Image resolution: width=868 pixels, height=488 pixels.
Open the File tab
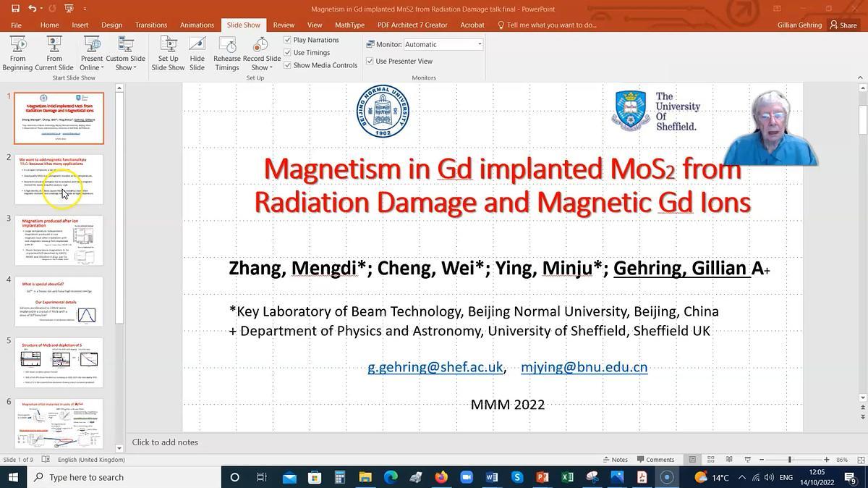[x=16, y=25]
